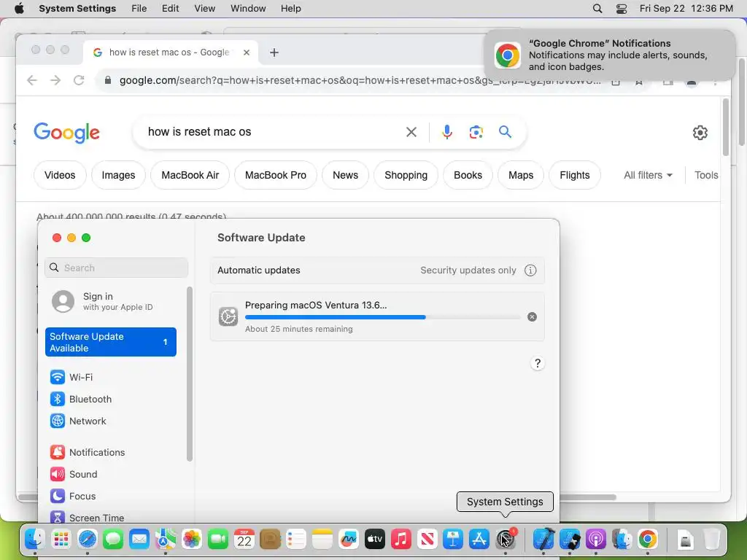The height and width of the screenshot is (560, 747).
Task: Launch Music from the Dock
Action: tap(401, 540)
